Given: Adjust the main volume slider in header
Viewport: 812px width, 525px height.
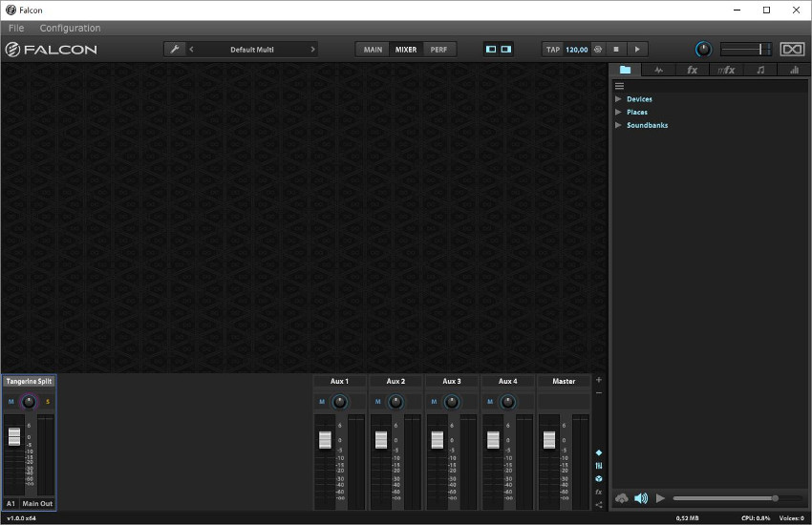Looking at the screenshot, I should tap(746, 49).
